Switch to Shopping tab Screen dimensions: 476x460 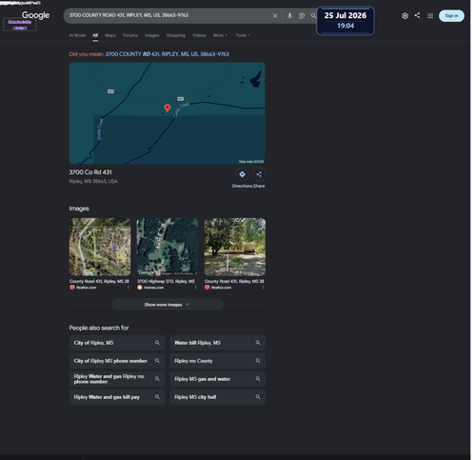pyautogui.click(x=177, y=35)
